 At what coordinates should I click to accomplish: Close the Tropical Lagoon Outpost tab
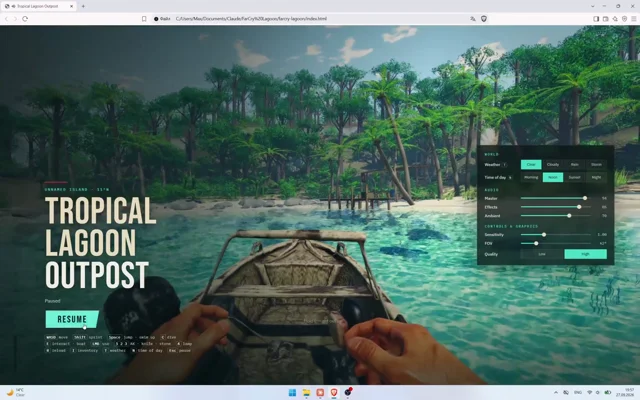[71, 6]
